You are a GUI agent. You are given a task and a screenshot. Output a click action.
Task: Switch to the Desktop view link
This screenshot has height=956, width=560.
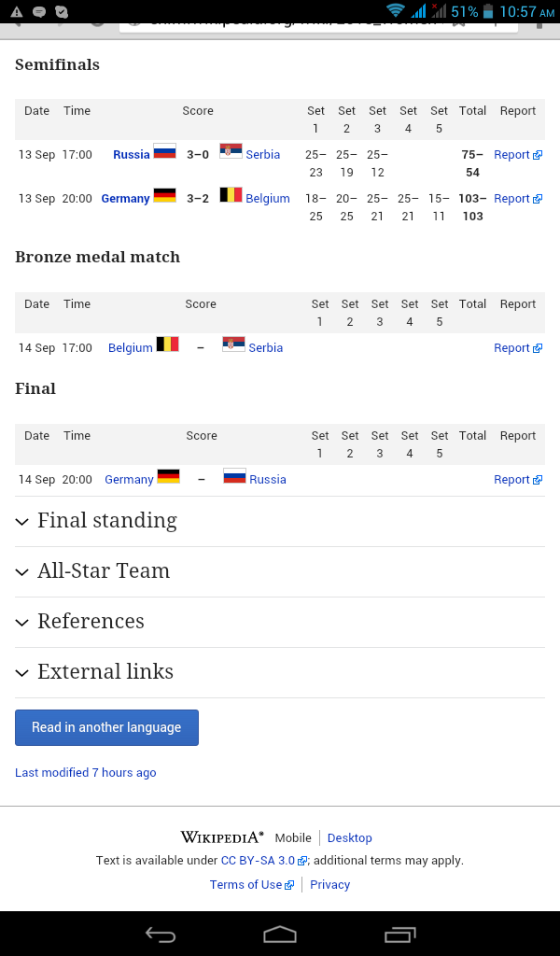pos(349,837)
